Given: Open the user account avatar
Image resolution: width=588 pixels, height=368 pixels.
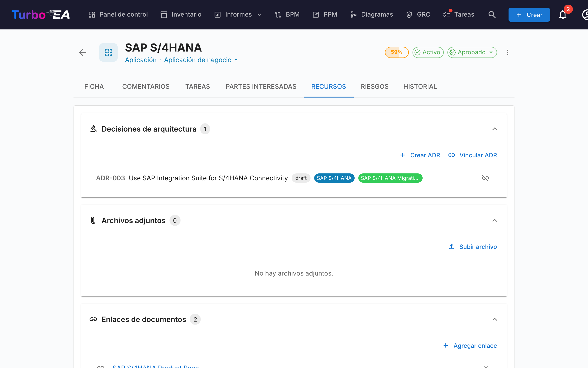Looking at the screenshot, I should [585, 14].
